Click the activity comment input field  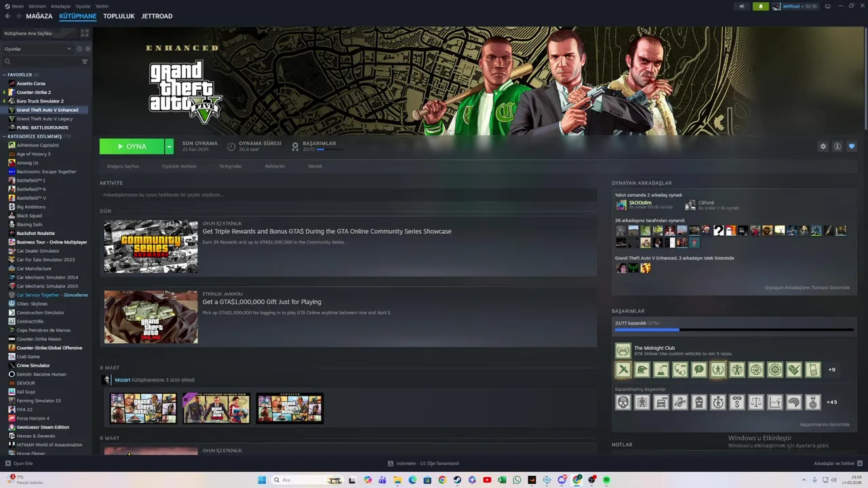(x=348, y=195)
